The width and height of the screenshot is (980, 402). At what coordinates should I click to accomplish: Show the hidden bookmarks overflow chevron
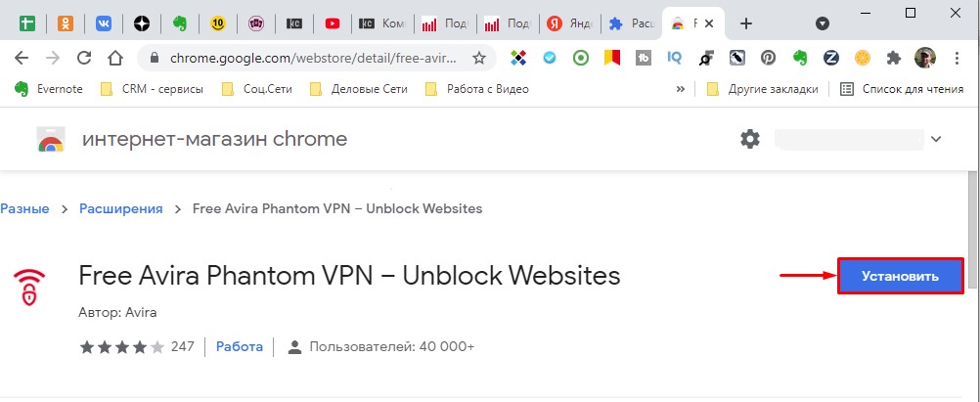(681, 89)
